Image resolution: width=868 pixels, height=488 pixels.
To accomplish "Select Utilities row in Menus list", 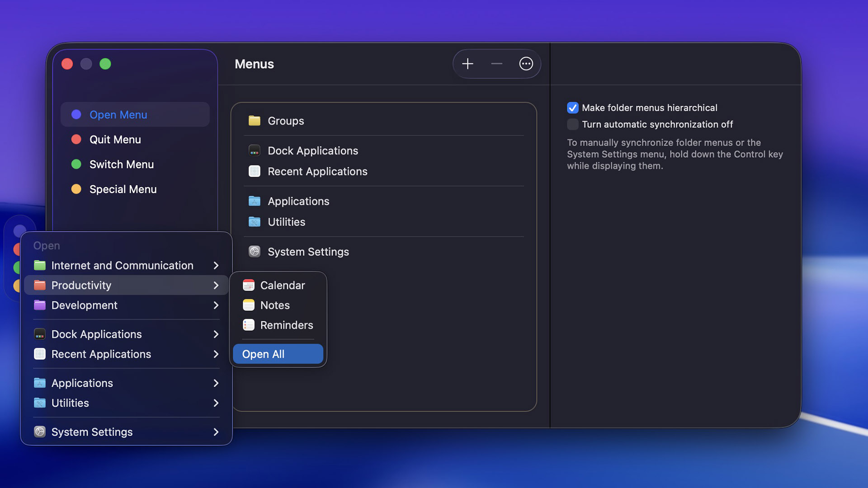I will point(383,222).
